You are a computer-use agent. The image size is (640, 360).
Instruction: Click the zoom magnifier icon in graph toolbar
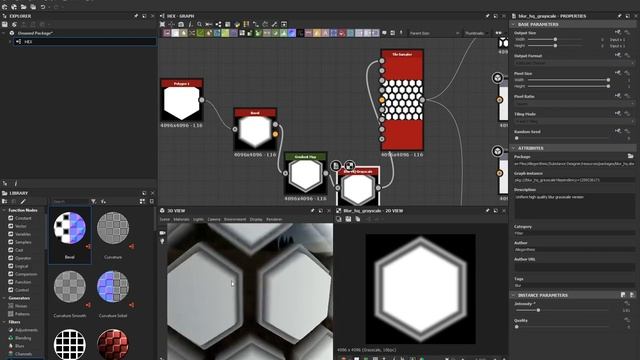click(200, 24)
